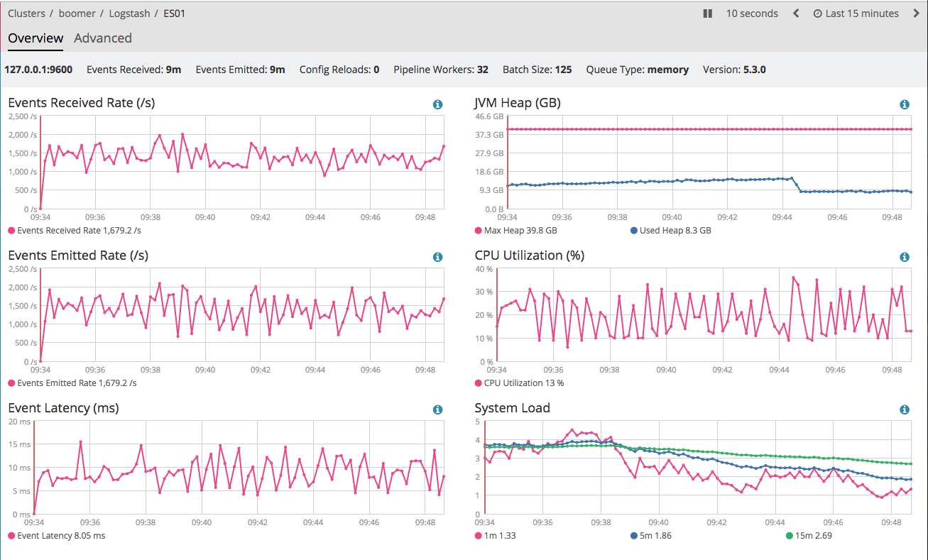
Task: Open Event Latency info icon
Action: 437,410
